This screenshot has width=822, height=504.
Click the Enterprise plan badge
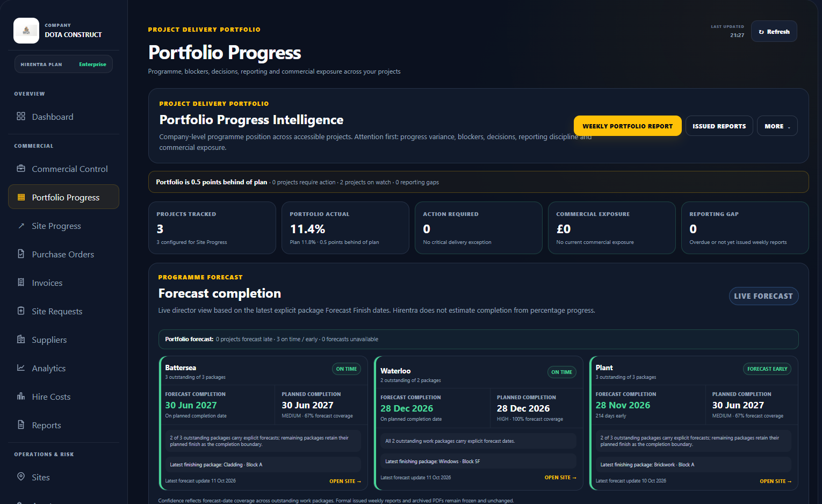pyautogui.click(x=92, y=64)
